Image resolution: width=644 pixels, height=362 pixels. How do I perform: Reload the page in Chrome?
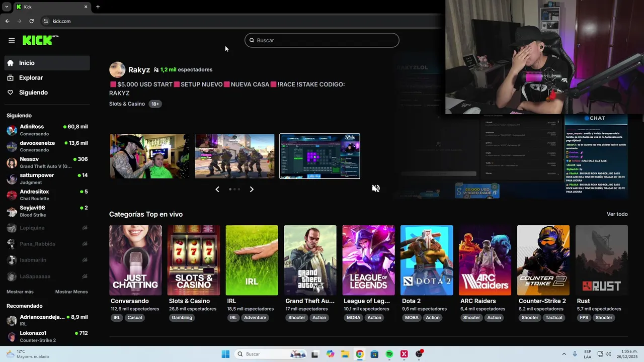pyautogui.click(x=31, y=21)
